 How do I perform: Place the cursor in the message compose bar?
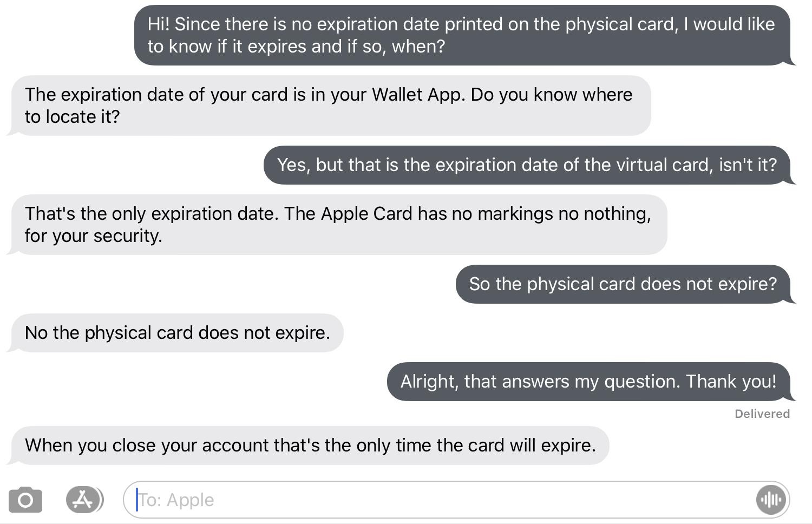click(x=379, y=499)
